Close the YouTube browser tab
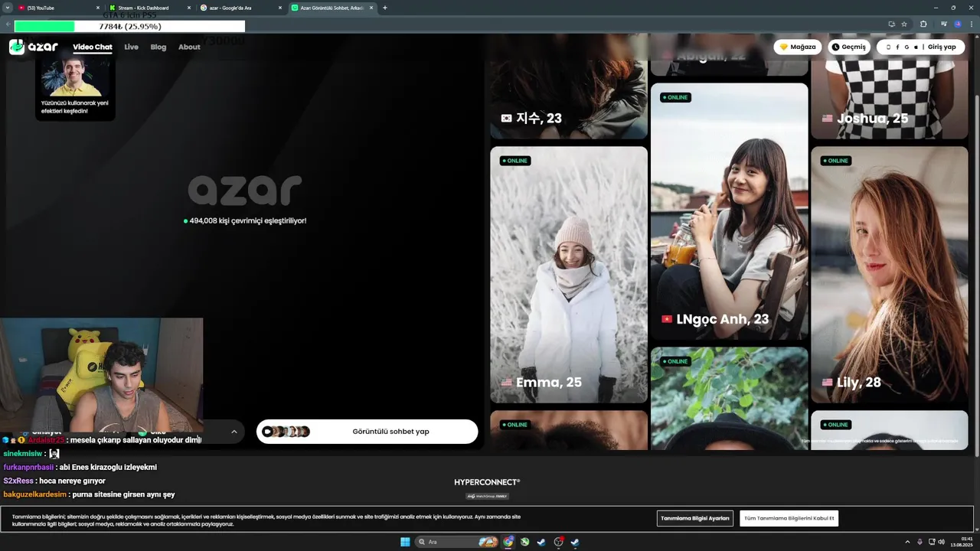This screenshot has width=980, height=551. point(98,8)
